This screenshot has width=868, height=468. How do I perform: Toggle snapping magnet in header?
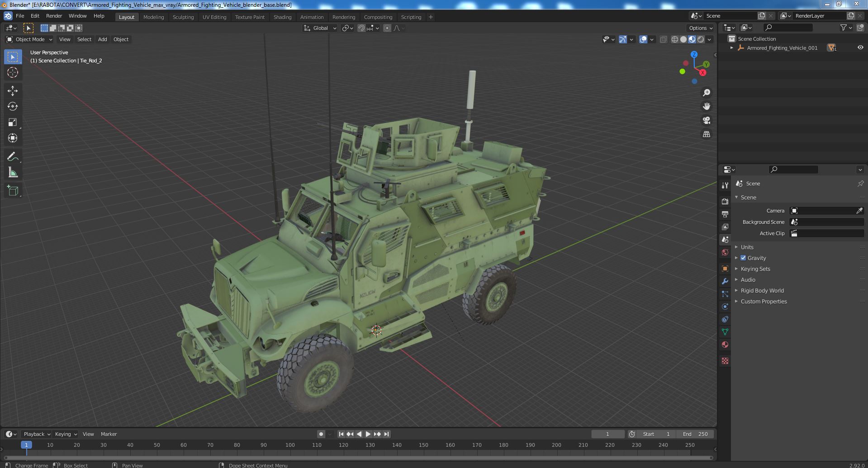coord(361,28)
